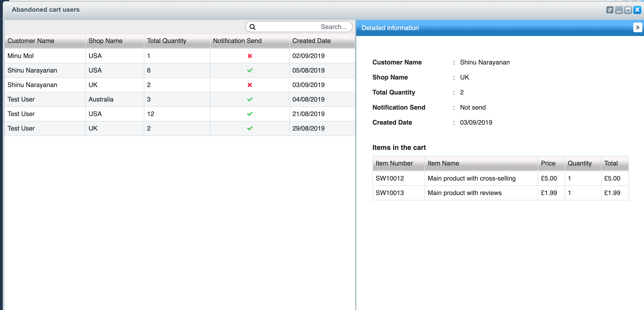Sort by Created Date column header
Viewport: 644px width, 310px height.
[x=322, y=41]
